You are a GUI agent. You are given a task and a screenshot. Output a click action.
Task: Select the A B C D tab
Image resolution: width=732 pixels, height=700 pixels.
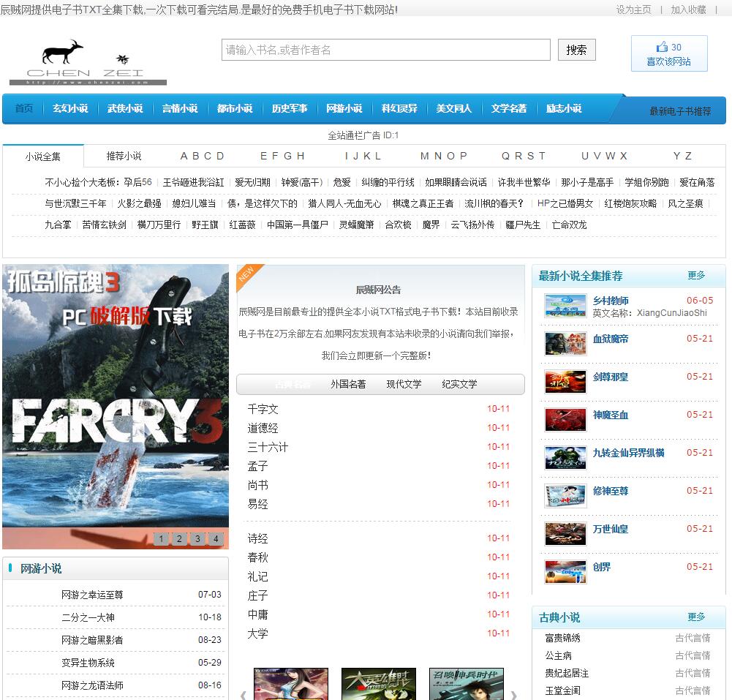tap(202, 156)
